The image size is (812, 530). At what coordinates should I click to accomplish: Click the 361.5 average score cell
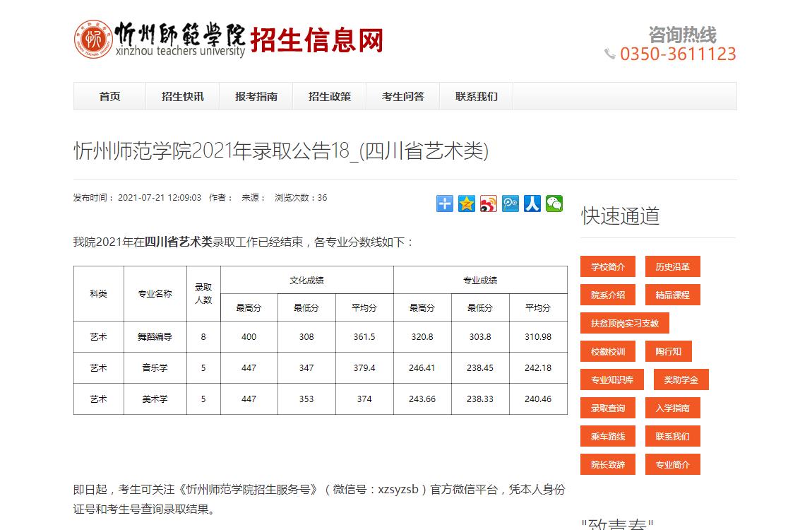click(x=364, y=337)
